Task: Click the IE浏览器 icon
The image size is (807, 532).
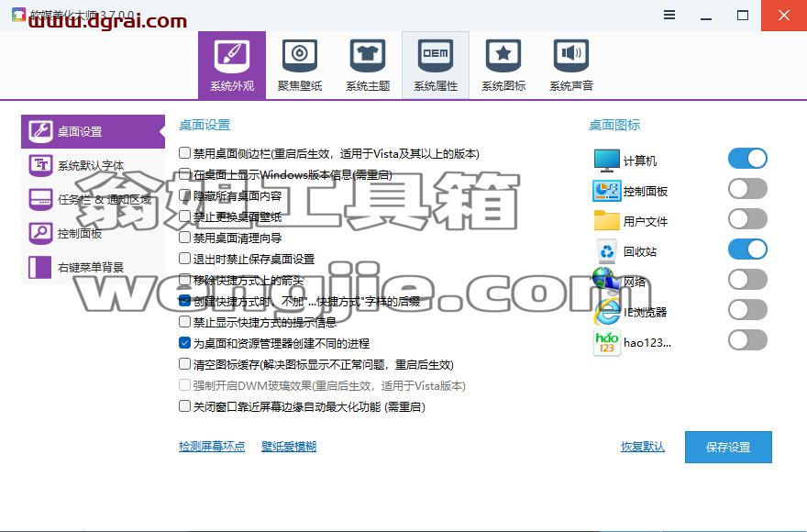Action: [x=607, y=311]
